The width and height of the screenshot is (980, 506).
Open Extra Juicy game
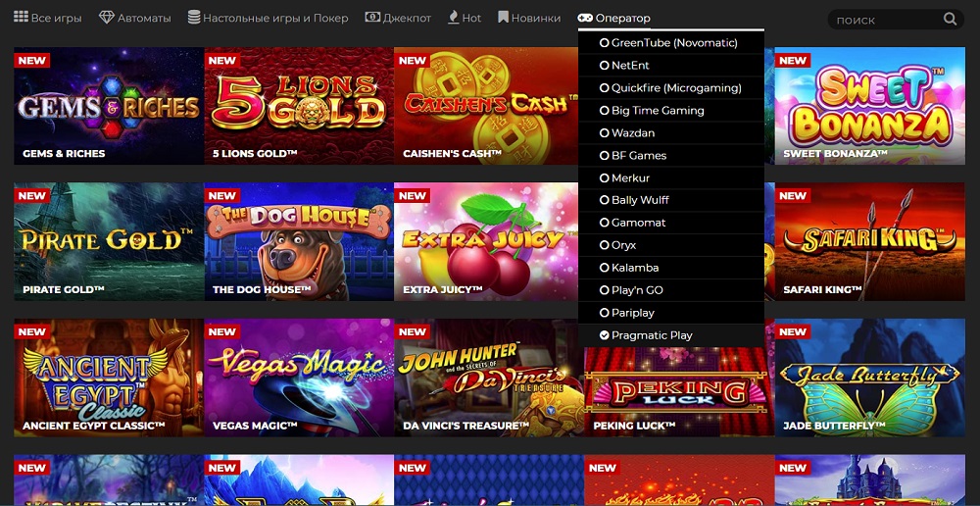click(486, 241)
